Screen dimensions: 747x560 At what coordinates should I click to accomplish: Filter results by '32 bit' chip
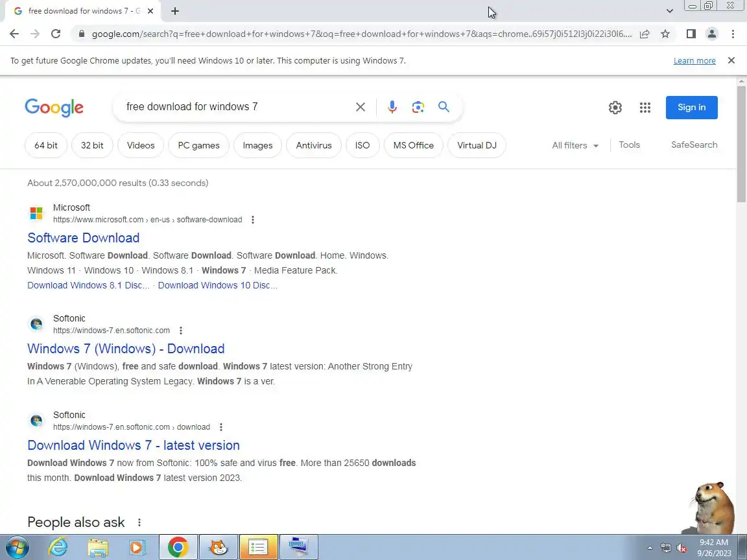[92, 145]
